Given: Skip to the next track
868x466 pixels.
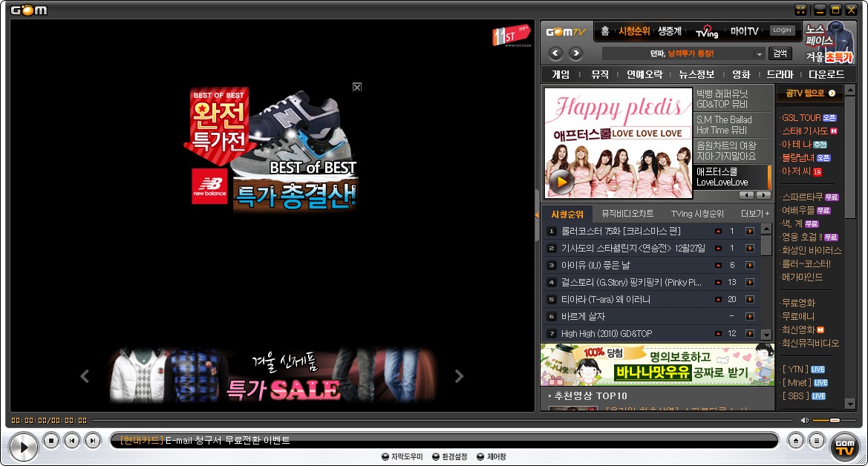Looking at the screenshot, I should tap(93, 441).
